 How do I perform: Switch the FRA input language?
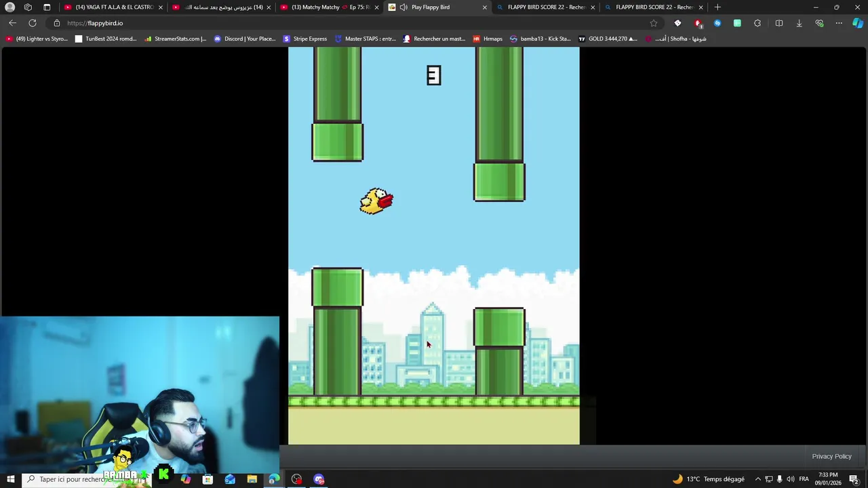(804, 479)
